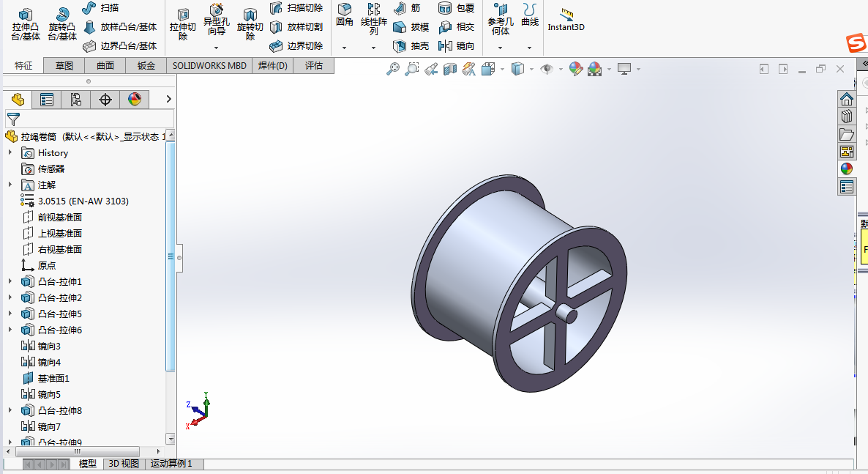Choose the 边界切除 boundary cut tool
The width and height of the screenshot is (868, 474).
pos(296,46)
